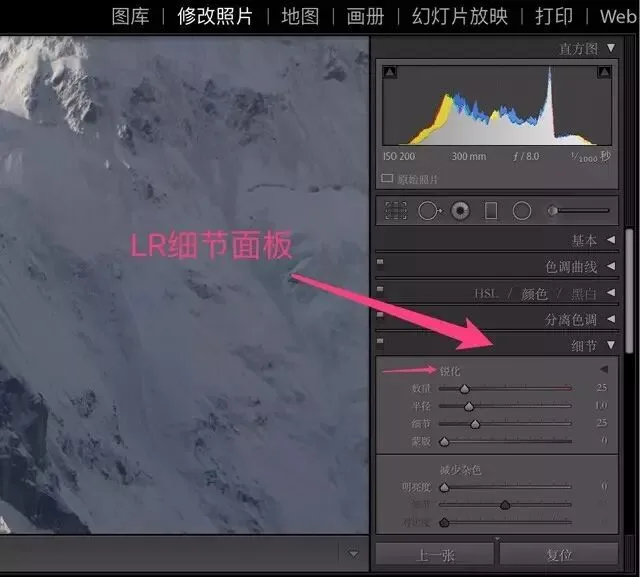Go to the 幻灯片放映 module
The height and width of the screenshot is (577, 640).
(x=460, y=17)
